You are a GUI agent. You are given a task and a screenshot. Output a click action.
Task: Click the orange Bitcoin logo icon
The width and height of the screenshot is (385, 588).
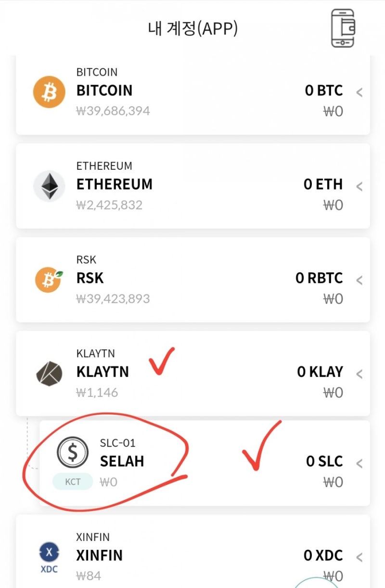(x=49, y=92)
